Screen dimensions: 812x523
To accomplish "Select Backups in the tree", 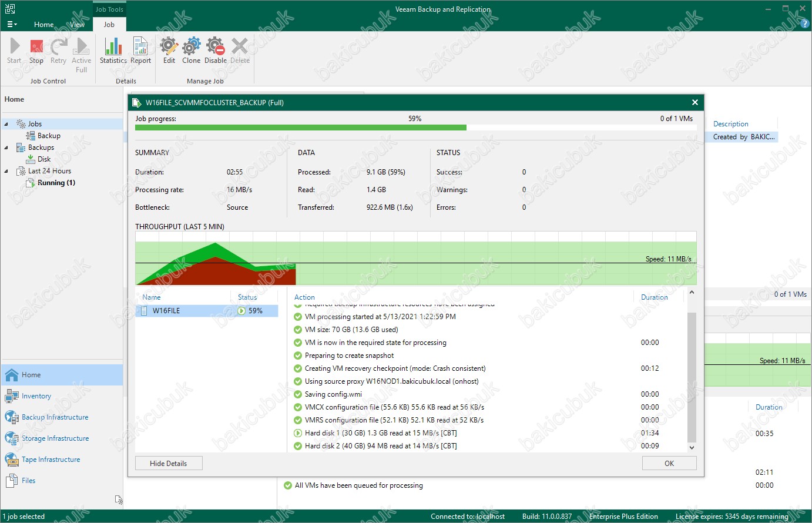I will [41, 147].
